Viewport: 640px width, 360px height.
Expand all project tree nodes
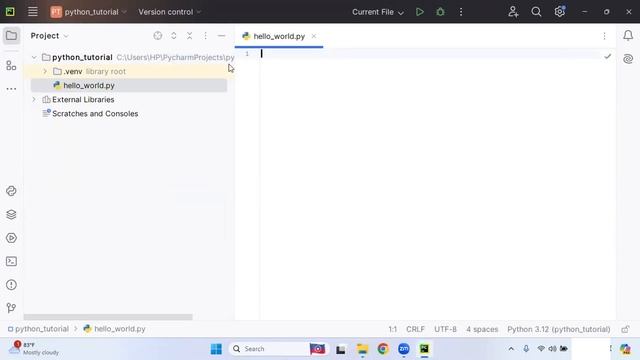click(x=174, y=36)
